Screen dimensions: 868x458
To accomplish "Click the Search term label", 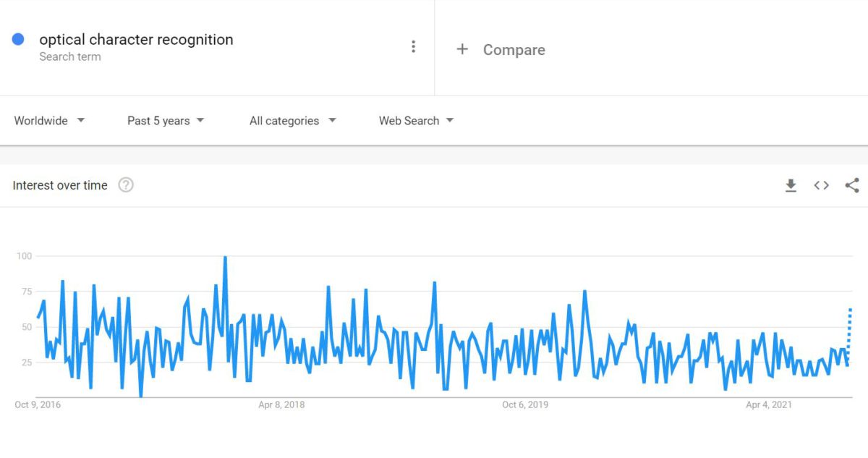I will 70,56.
